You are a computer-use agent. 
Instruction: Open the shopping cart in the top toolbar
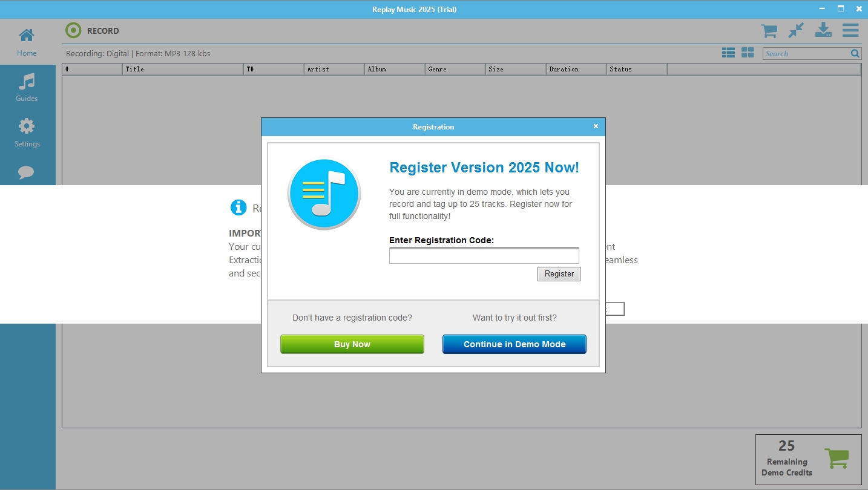[x=769, y=31]
